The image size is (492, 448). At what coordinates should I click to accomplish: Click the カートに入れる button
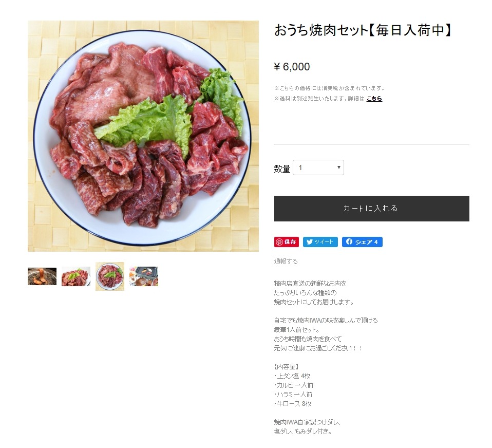coord(371,209)
